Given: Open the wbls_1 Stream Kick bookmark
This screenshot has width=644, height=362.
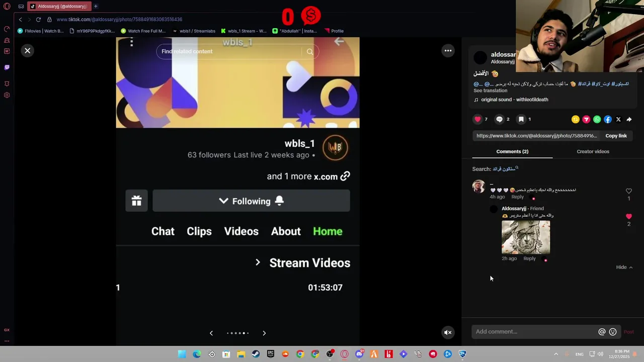Looking at the screenshot, I should [x=244, y=31].
